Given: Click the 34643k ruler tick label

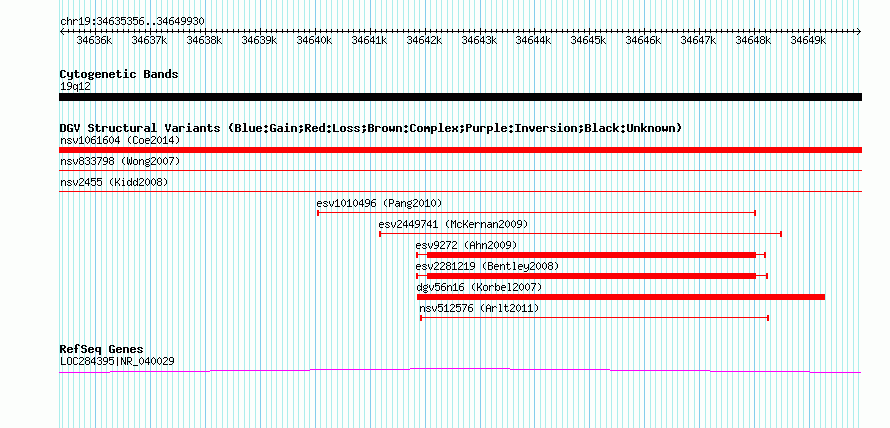Looking at the screenshot, I should [478, 40].
